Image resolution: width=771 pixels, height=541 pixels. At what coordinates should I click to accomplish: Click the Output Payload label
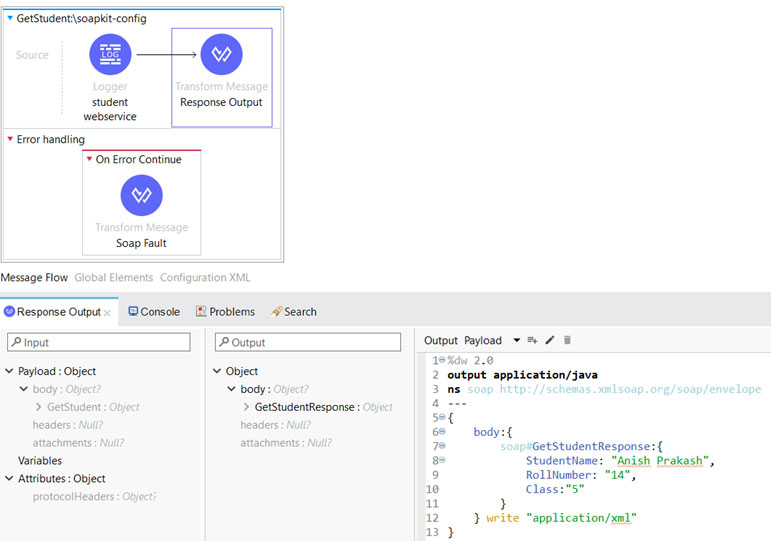[463, 340]
